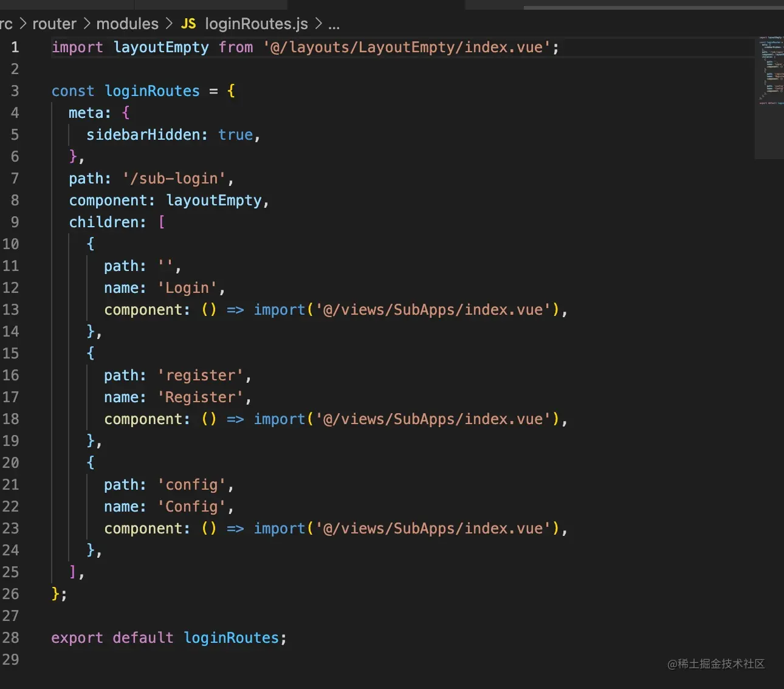Open the modules breadcrumb segment
Viewport: 784px width, 689px height.
(127, 24)
